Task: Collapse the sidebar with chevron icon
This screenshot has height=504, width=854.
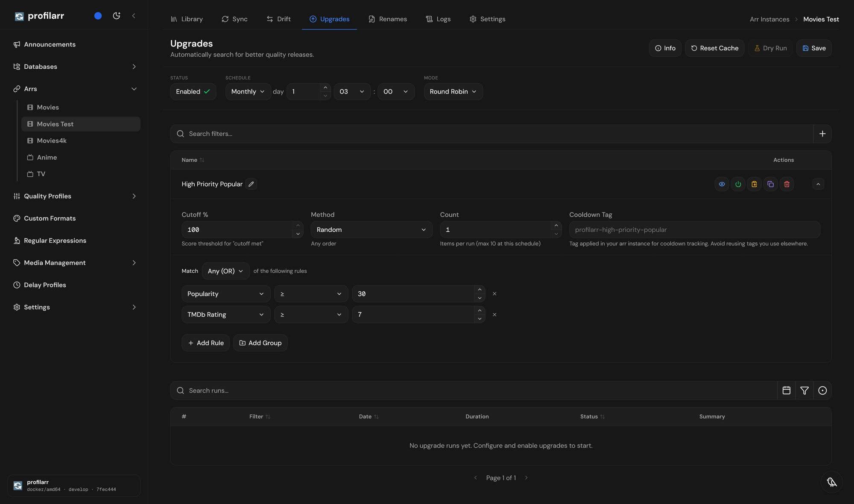Action: (x=134, y=16)
